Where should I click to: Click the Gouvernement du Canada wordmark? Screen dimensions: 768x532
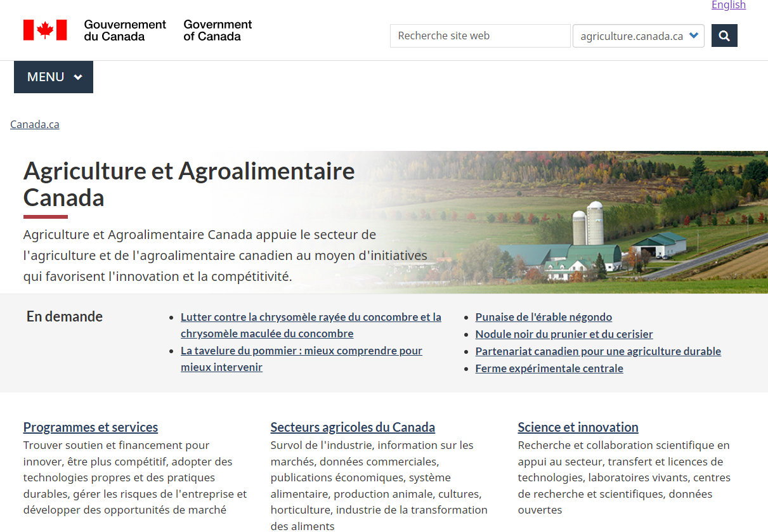coord(125,30)
